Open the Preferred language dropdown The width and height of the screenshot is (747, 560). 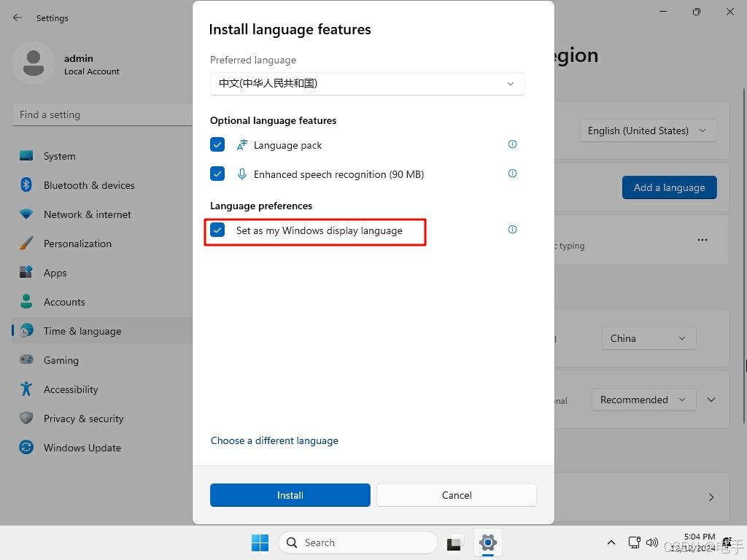click(368, 84)
